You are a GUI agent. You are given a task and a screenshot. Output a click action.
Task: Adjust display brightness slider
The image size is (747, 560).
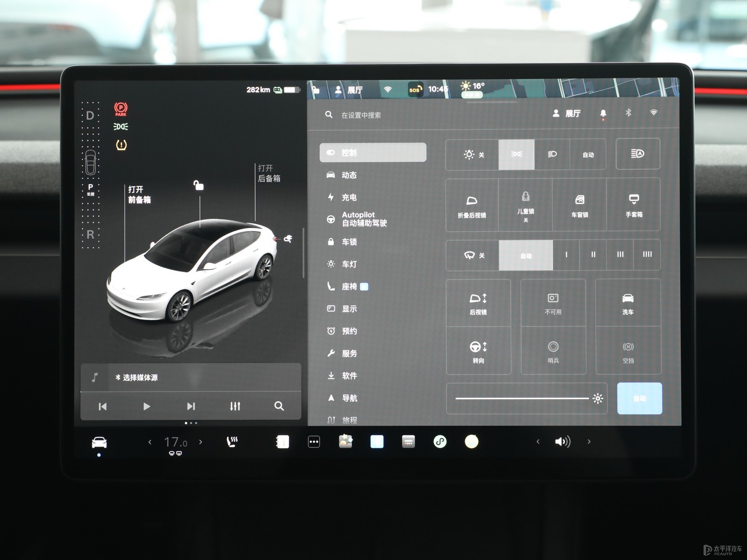(x=527, y=399)
